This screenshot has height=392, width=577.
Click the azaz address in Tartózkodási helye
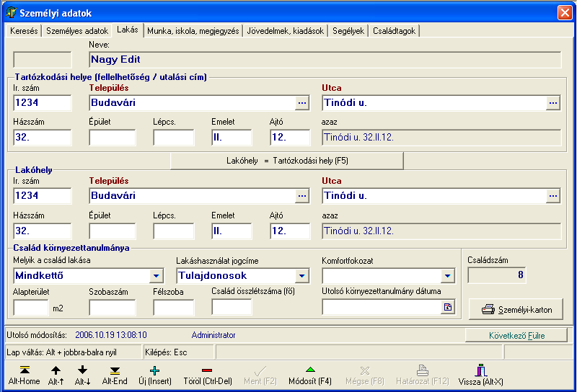pos(441,138)
